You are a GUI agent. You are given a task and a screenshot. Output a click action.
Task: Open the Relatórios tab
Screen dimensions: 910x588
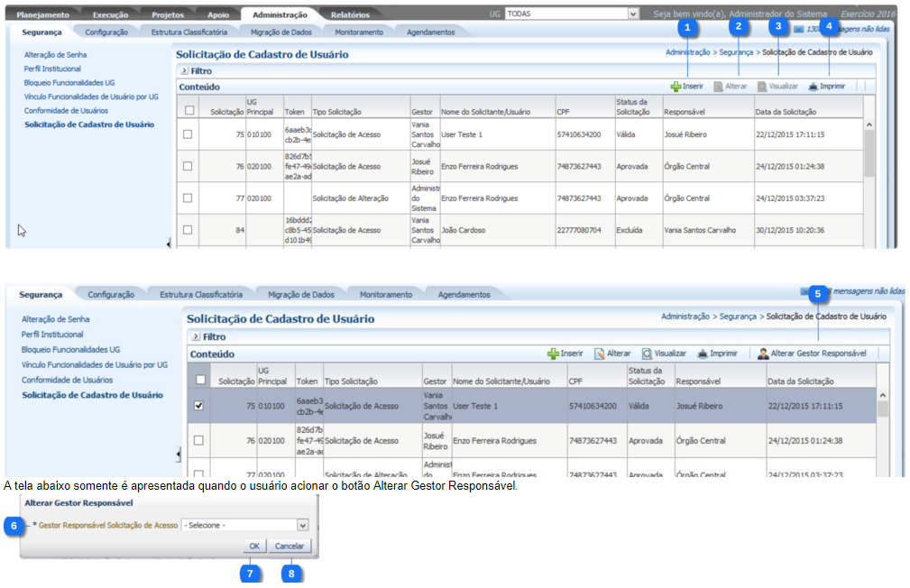349,14
